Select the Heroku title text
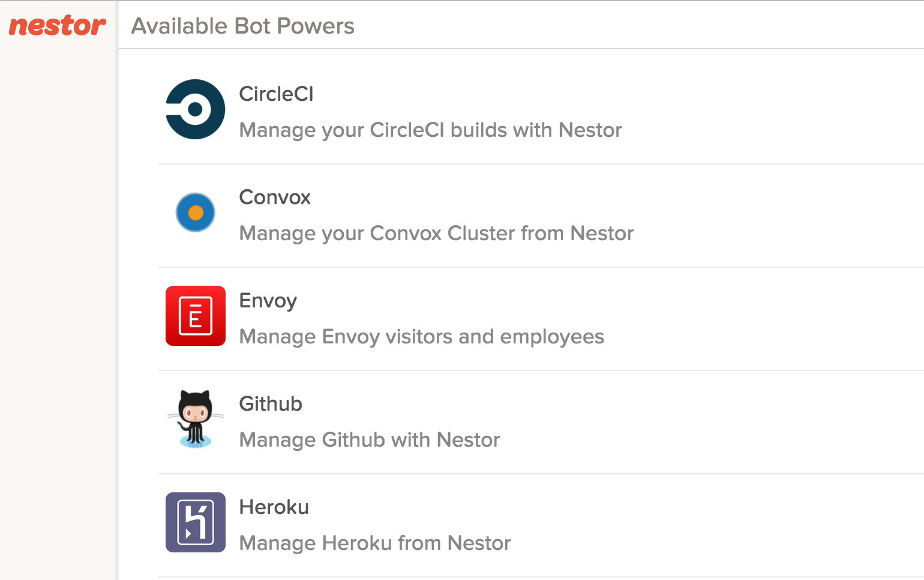 pos(274,507)
